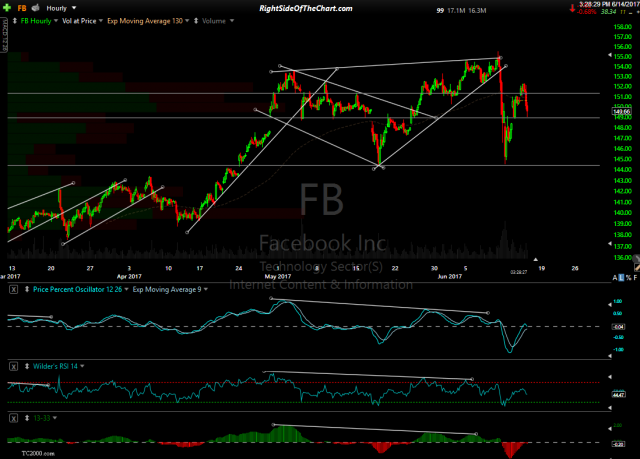Click the minimize dash icon at top right
Viewport: 640px width, 459px height.
point(630,12)
